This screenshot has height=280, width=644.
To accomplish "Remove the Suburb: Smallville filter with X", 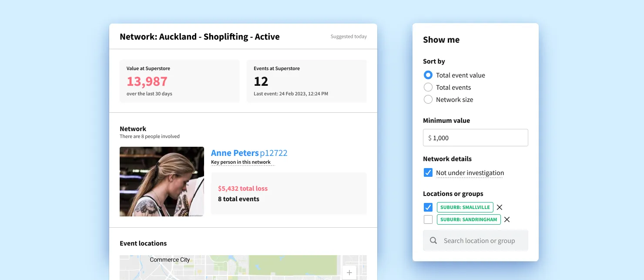I will pyautogui.click(x=500, y=207).
